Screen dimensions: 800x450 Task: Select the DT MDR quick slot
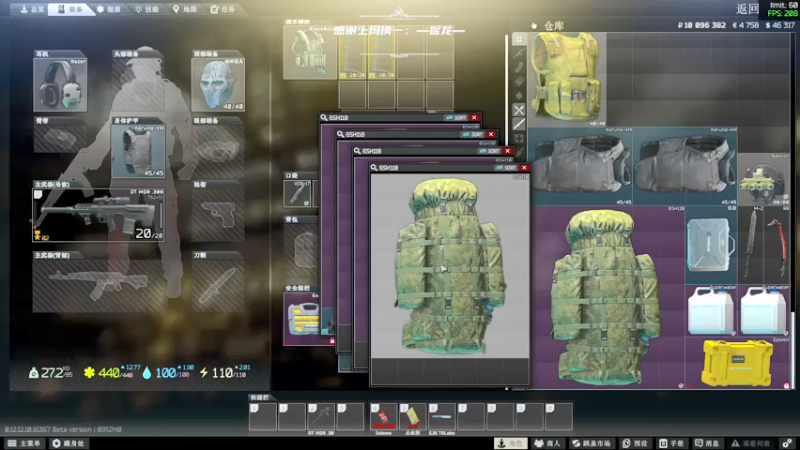[321, 417]
